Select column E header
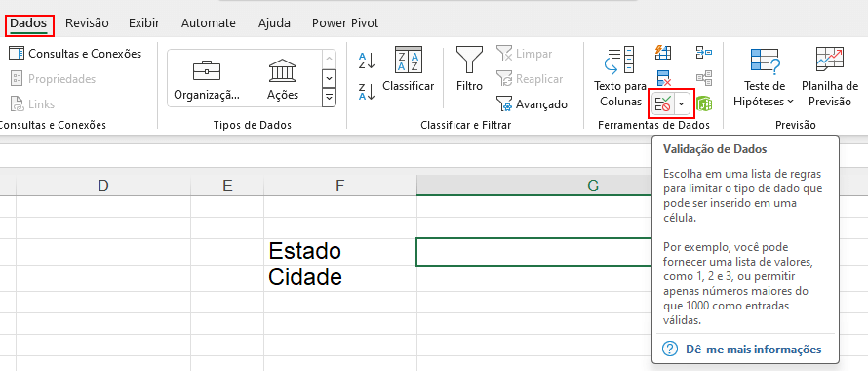 click(x=227, y=185)
